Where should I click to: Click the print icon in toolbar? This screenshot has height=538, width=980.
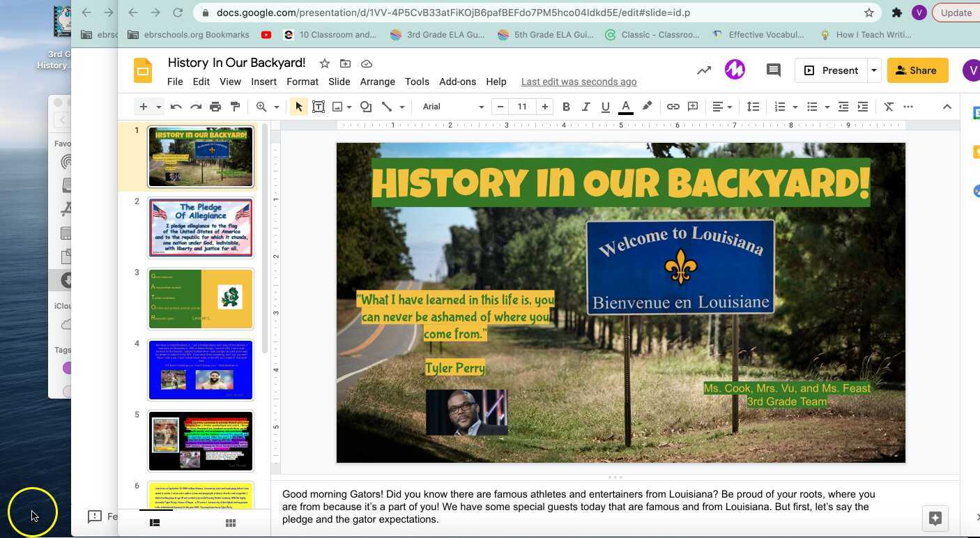point(215,107)
